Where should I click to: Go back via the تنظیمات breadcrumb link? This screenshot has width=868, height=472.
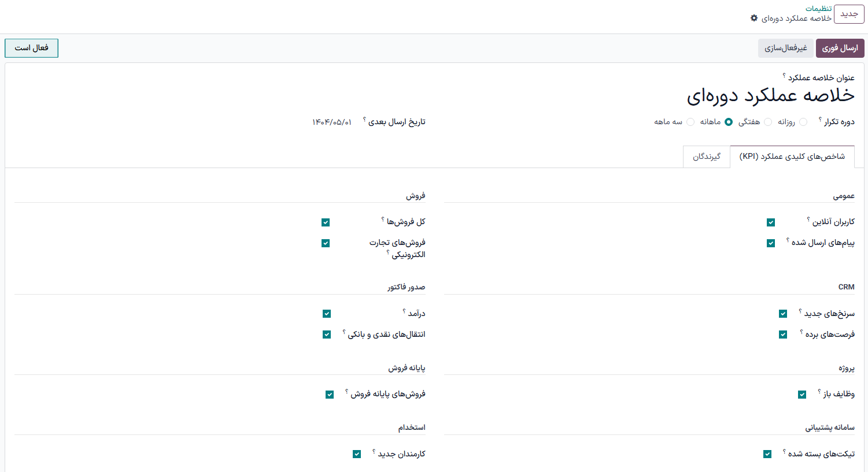point(818,9)
